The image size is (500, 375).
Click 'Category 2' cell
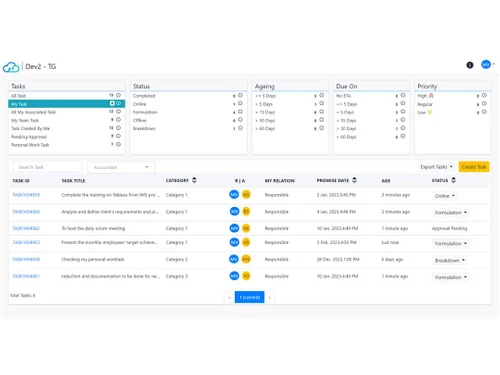[x=177, y=259]
